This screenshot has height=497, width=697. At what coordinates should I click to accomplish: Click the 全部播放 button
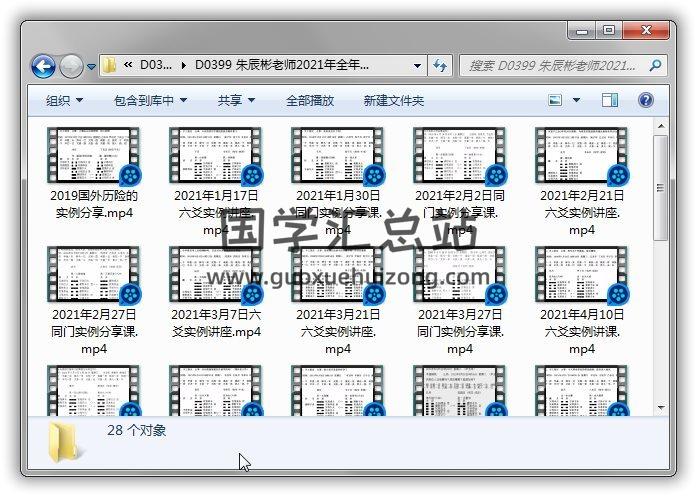pyautogui.click(x=310, y=100)
